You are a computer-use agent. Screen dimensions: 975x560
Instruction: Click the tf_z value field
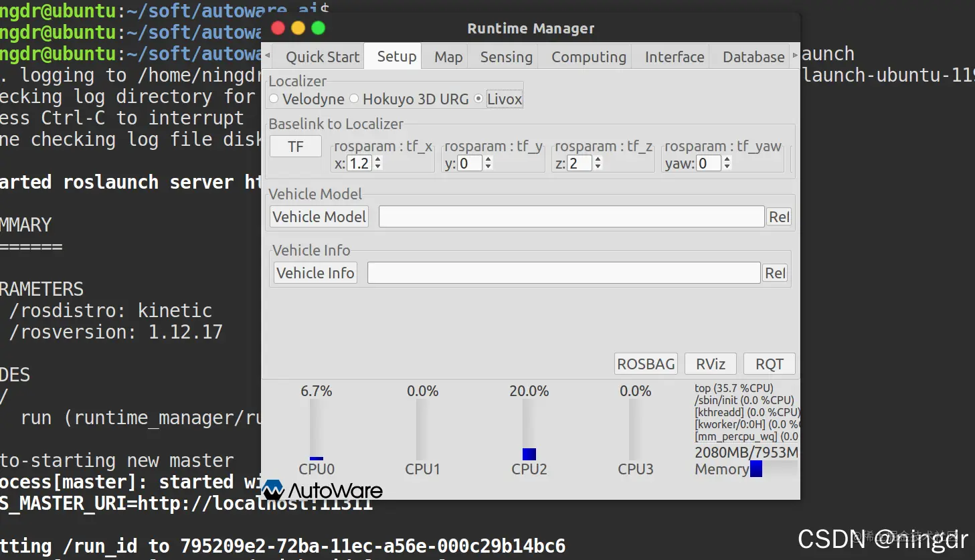[x=580, y=163]
